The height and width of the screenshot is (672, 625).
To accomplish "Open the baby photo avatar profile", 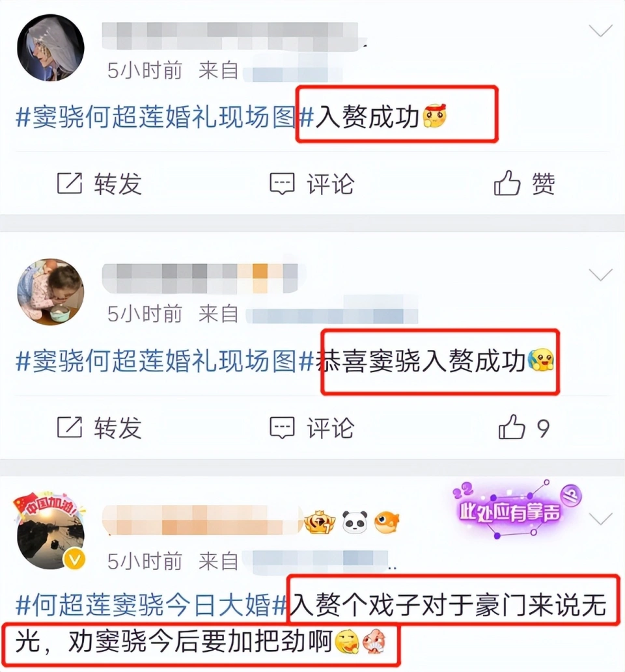I will 51,292.
